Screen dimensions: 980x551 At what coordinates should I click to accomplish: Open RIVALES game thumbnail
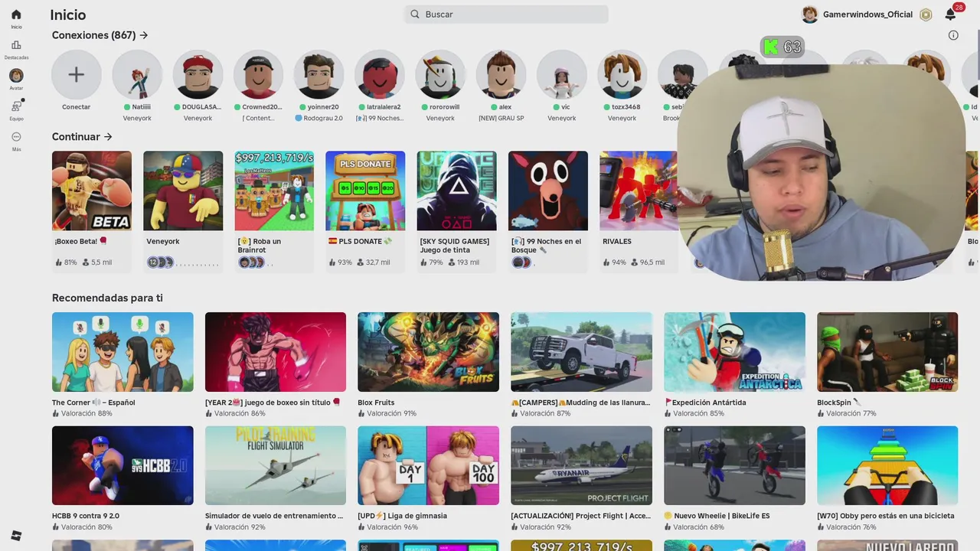(x=639, y=191)
